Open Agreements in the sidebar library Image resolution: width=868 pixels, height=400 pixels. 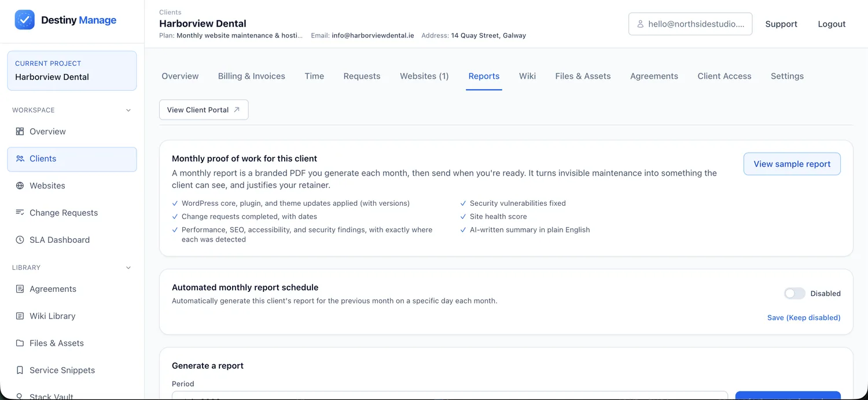tap(72, 289)
